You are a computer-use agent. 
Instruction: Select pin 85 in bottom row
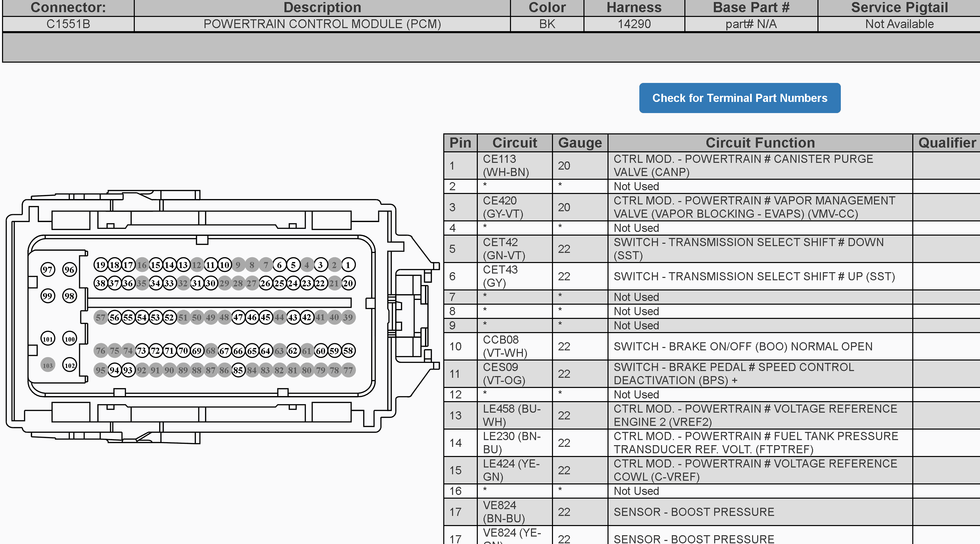click(238, 370)
